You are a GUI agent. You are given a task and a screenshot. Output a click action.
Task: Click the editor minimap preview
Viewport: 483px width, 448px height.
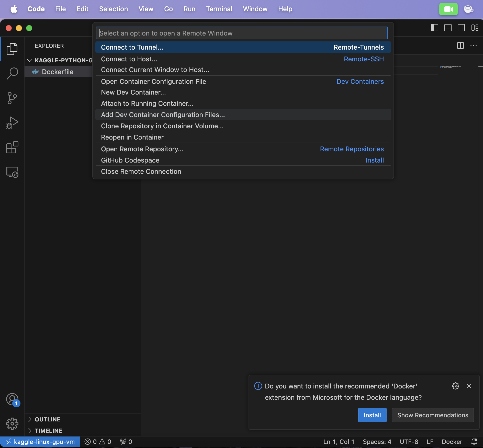pyautogui.click(x=451, y=67)
